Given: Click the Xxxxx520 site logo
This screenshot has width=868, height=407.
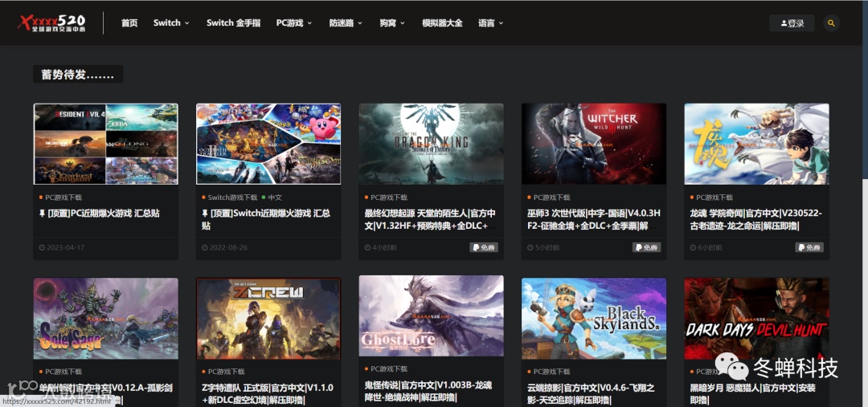Looking at the screenshot, I should click(x=52, y=22).
